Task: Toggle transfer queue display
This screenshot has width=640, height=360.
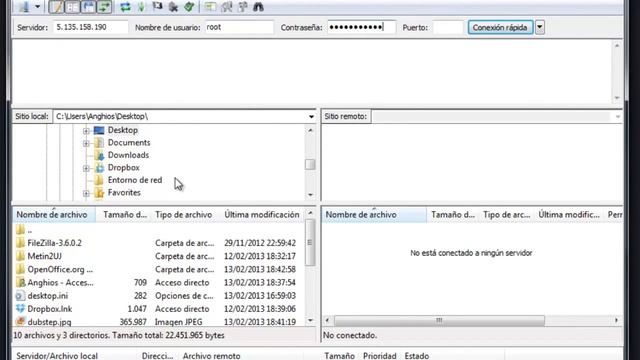Action: click(104, 7)
